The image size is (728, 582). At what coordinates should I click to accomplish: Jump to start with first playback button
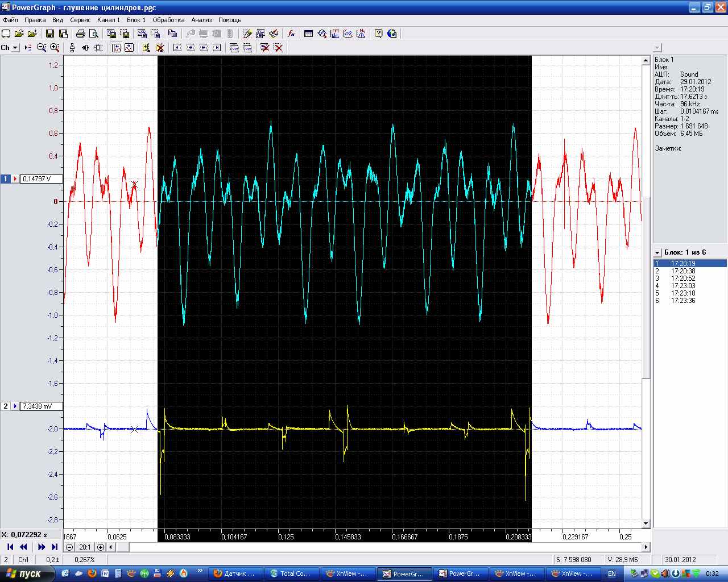pos(10,547)
